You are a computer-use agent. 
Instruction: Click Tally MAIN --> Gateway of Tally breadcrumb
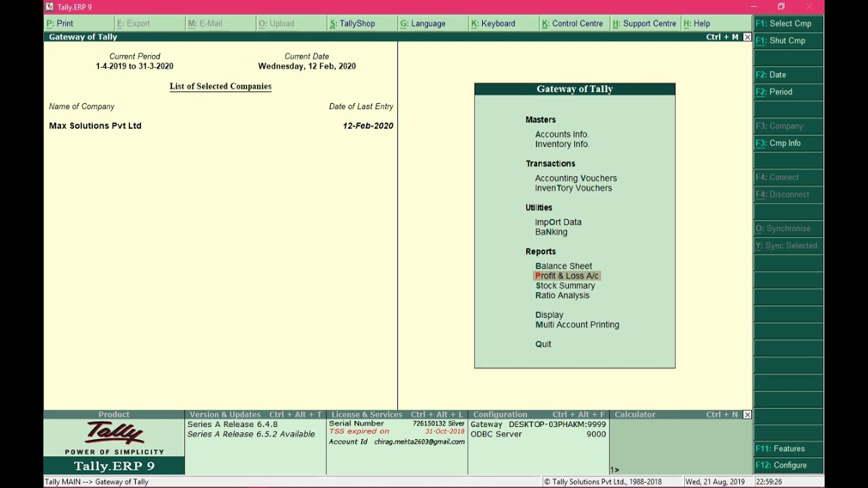pyautogui.click(x=96, y=482)
